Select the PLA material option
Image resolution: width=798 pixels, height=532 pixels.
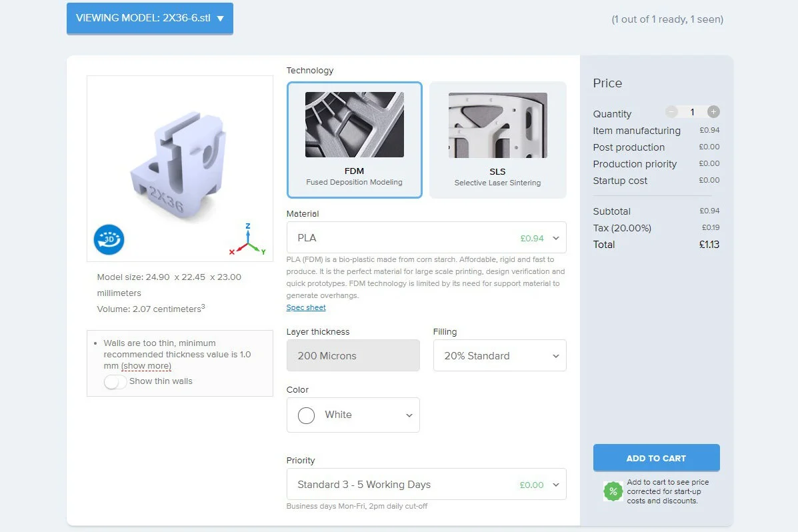426,237
